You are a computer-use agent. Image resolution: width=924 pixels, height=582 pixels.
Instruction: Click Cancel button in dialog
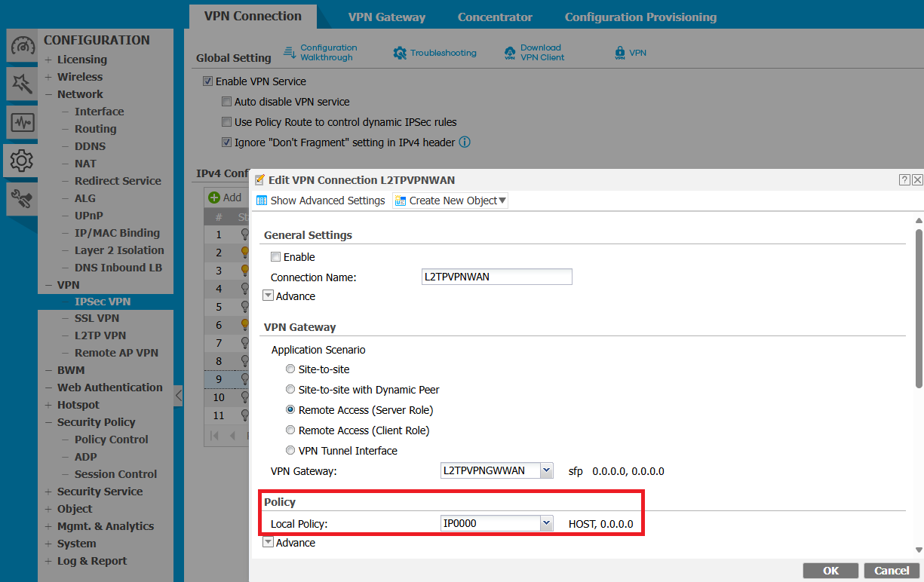pyautogui.click(x=892, y=571)
